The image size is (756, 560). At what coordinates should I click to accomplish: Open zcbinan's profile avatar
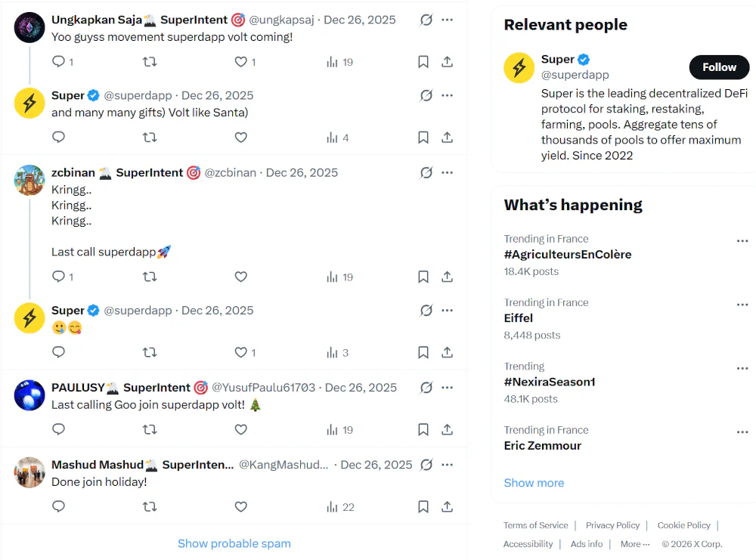point(29,180)
